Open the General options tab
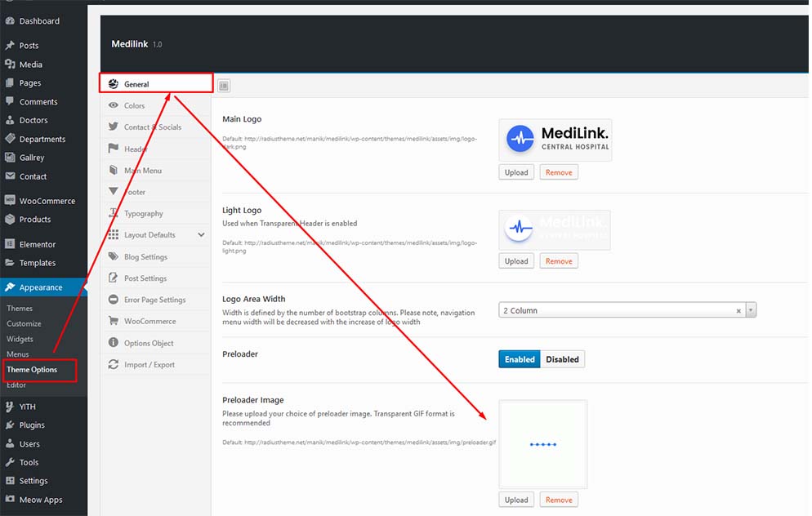This screenshot has height=516, width=812. tap(156, 84)
